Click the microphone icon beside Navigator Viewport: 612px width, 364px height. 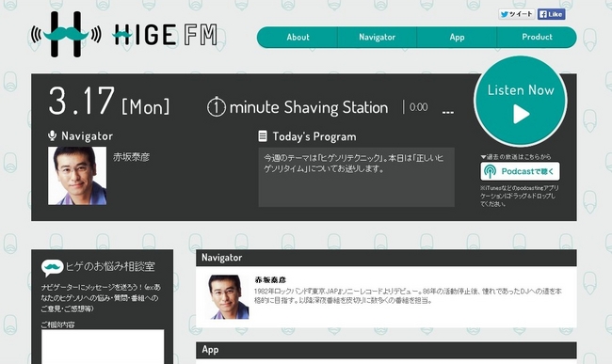pos(52,135)
